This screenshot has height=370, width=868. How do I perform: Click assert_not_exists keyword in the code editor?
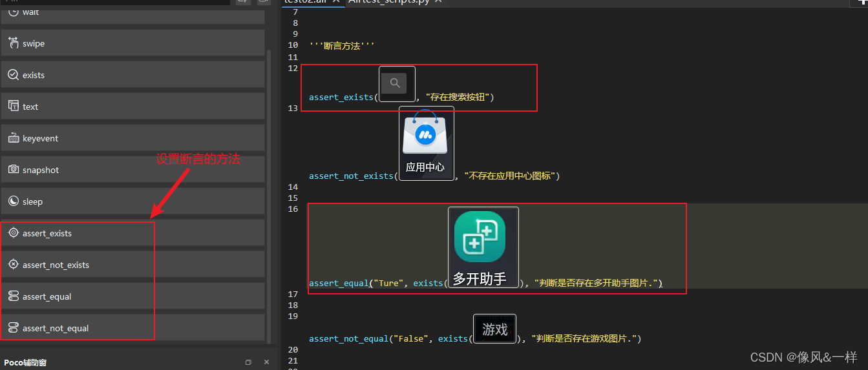tap(351, 176)
